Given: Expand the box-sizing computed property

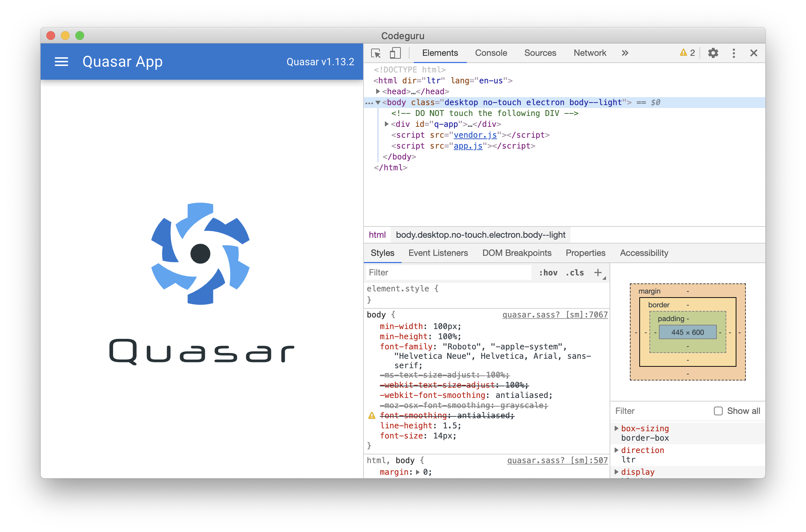Looking at the screenshot, I should click(x=616, y=428).
